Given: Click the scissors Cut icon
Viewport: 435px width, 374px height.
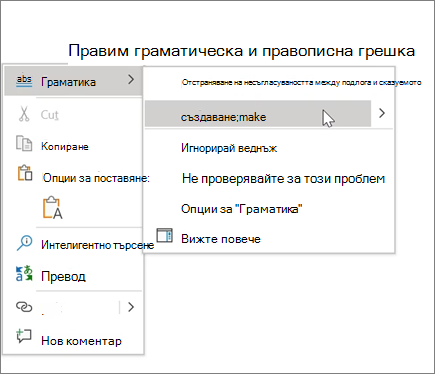Looking at the screenshot, I should click(x=24, y=114).
